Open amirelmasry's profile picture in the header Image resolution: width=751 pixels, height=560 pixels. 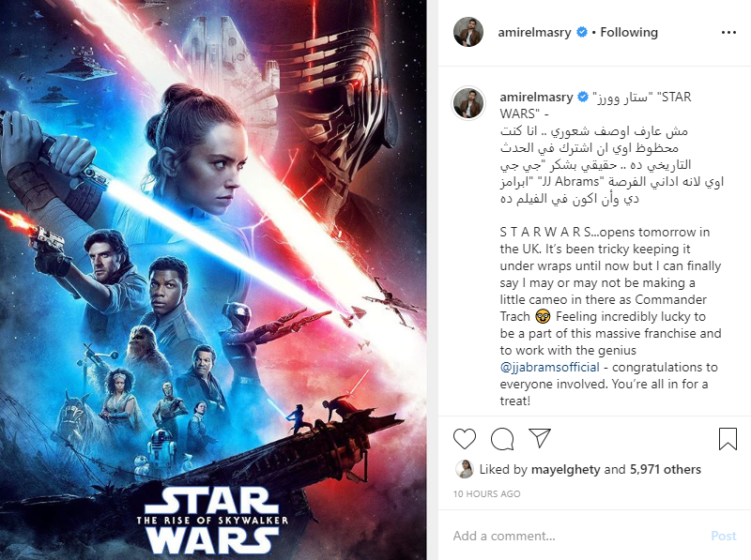click(467, 32)
